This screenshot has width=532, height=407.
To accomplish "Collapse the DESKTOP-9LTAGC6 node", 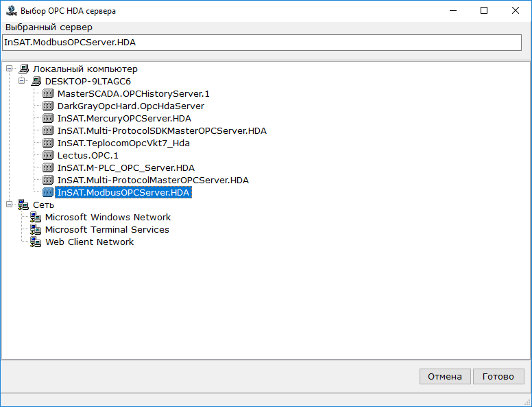I will tap(22, 81).
